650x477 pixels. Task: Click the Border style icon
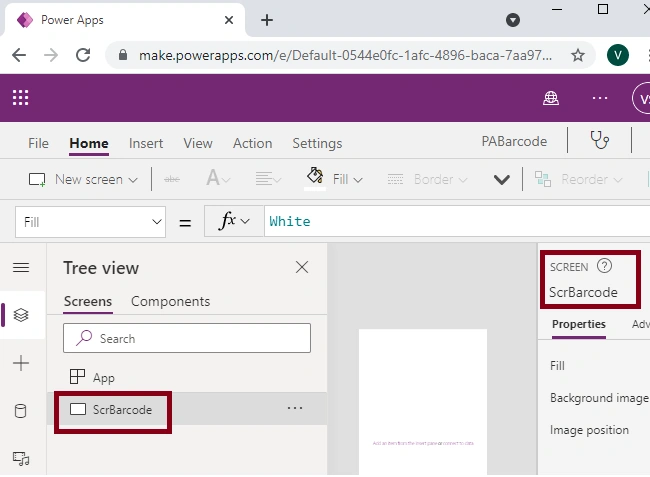(395, 179)
